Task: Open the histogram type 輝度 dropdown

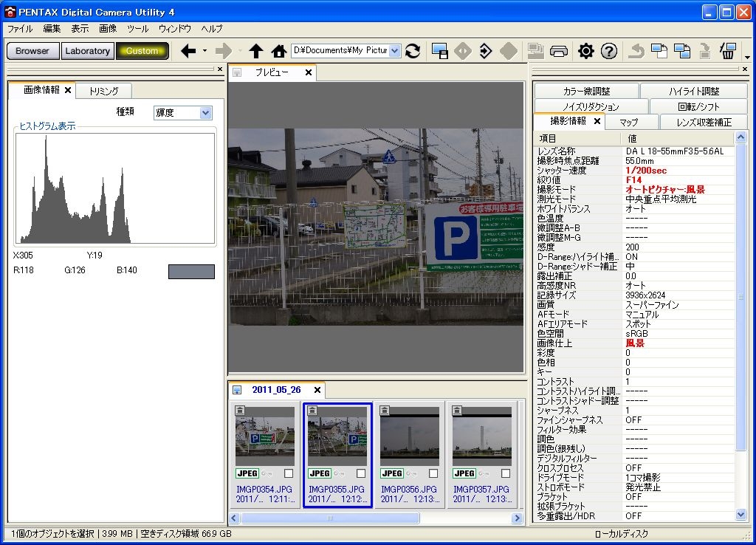Action: tap(205, 113)
